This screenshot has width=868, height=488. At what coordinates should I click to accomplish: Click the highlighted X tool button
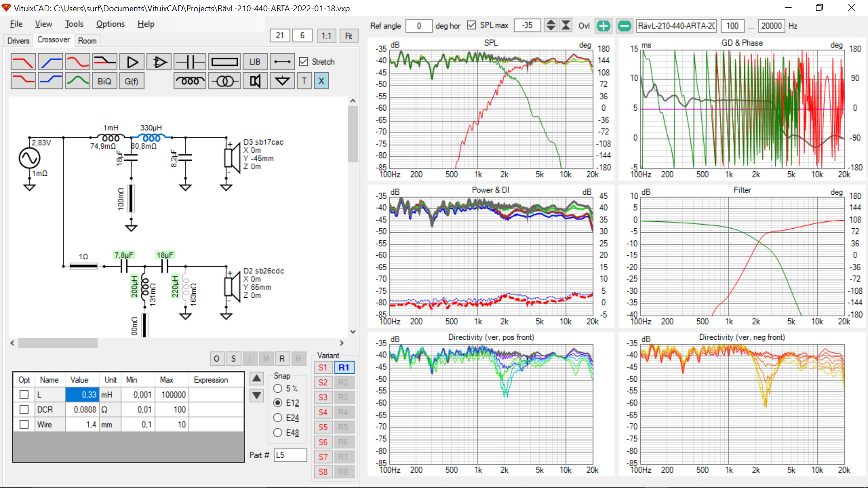[x=321, y=81]
